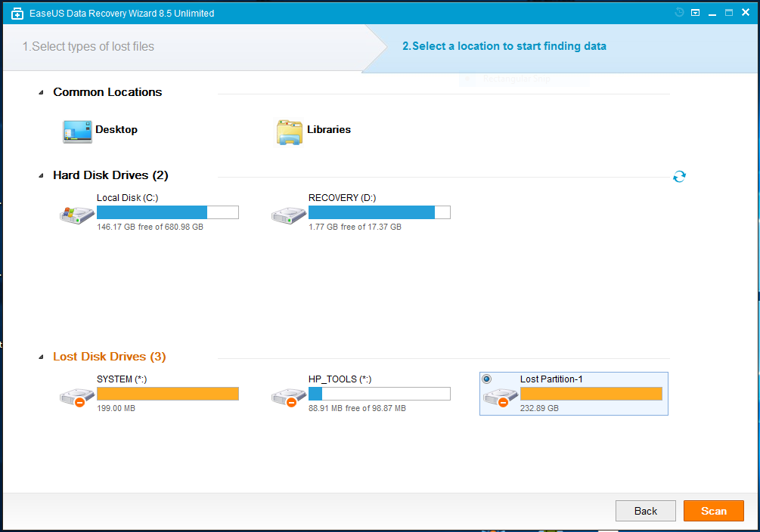Viewport: 760px width, 532px height.
Task: Click '146.17 GB free of 680.98 GB' text
Action: pos(150,227)
